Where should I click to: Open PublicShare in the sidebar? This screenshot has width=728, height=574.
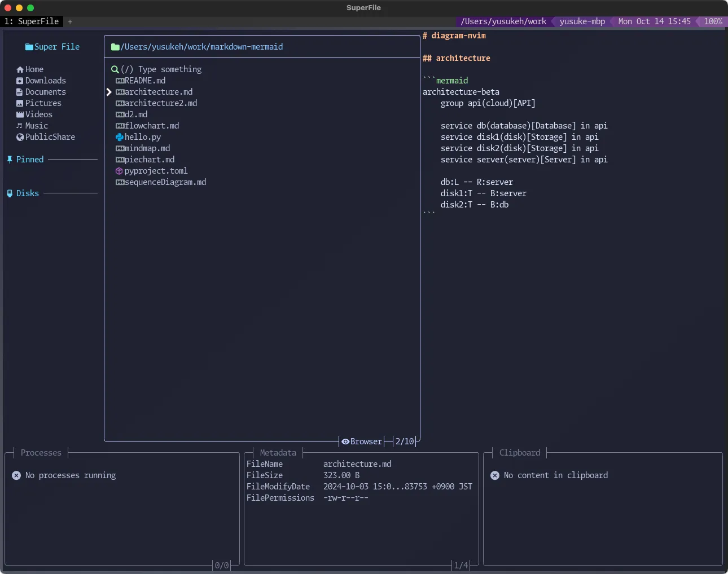(x=50, y=137)
